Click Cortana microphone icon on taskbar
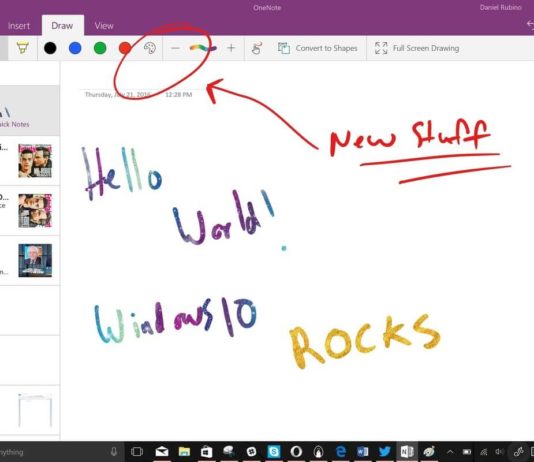 [114, 452]
